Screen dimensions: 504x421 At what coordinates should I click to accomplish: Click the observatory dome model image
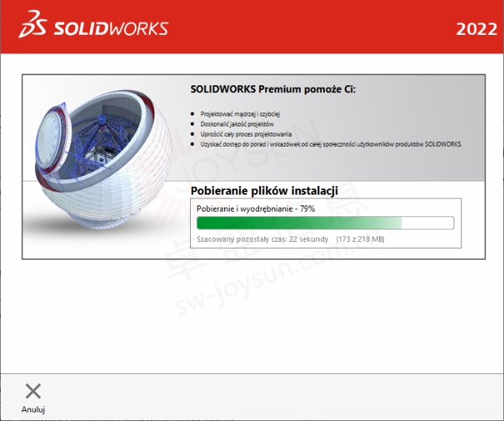click(x=102, y=159)
